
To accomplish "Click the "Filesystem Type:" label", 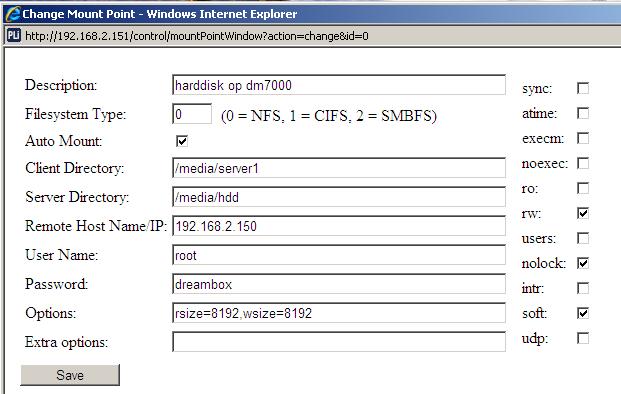I will click(76, 114).
